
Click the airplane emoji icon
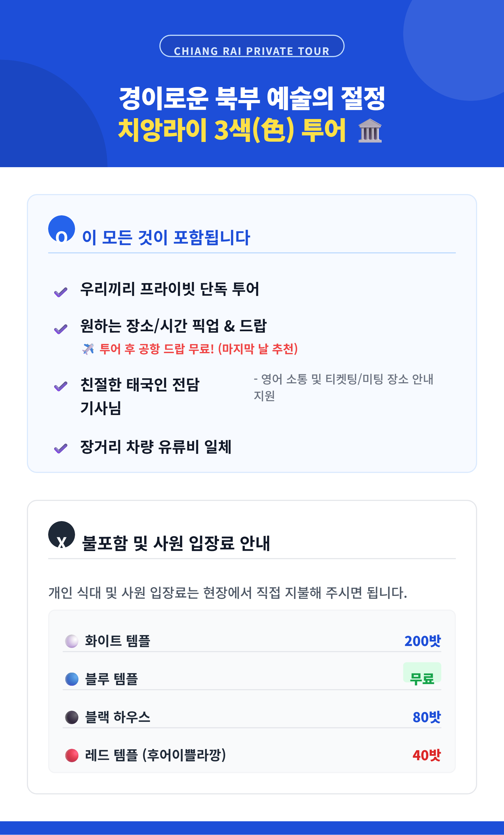click(88, 349)
